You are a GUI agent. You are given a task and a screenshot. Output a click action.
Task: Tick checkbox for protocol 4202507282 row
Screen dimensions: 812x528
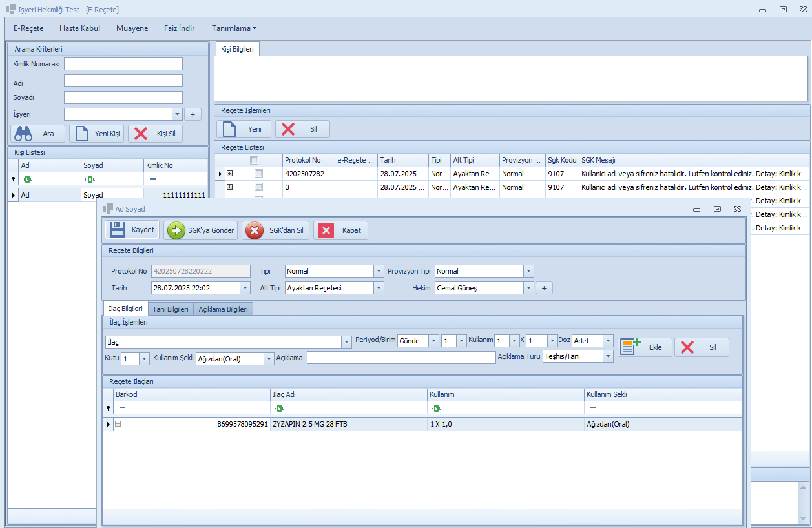(258, 174)
